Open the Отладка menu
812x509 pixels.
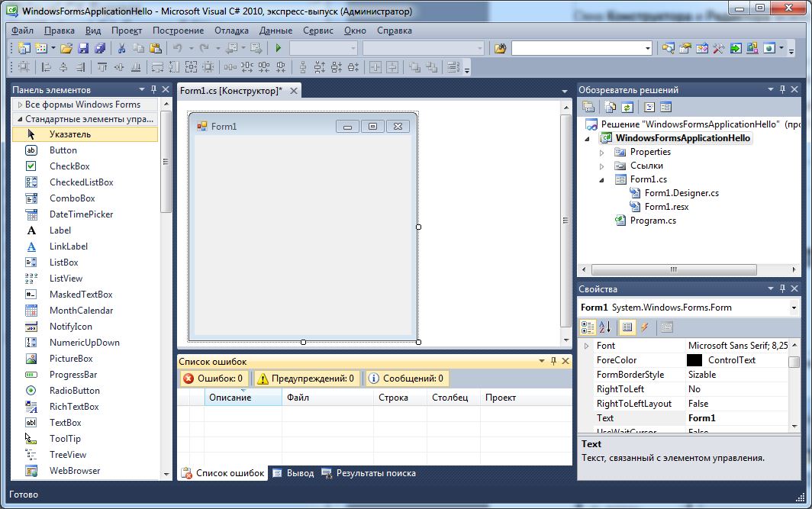point(231,31)
